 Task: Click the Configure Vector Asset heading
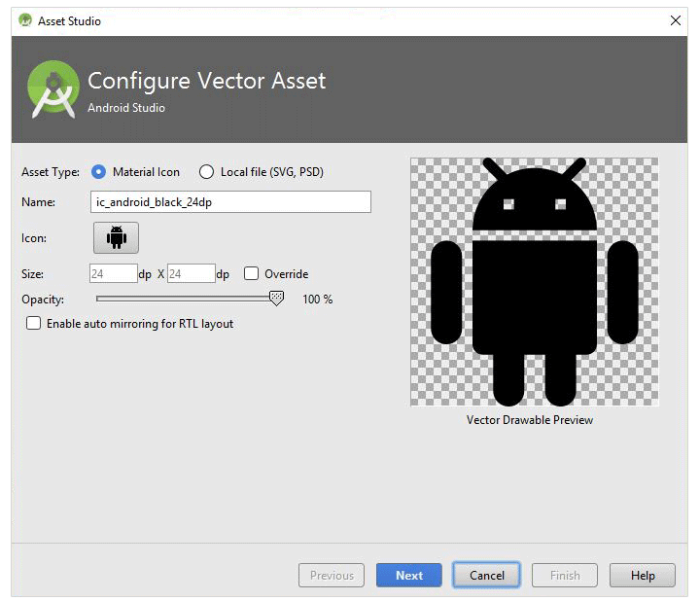[x=207, y=81]
